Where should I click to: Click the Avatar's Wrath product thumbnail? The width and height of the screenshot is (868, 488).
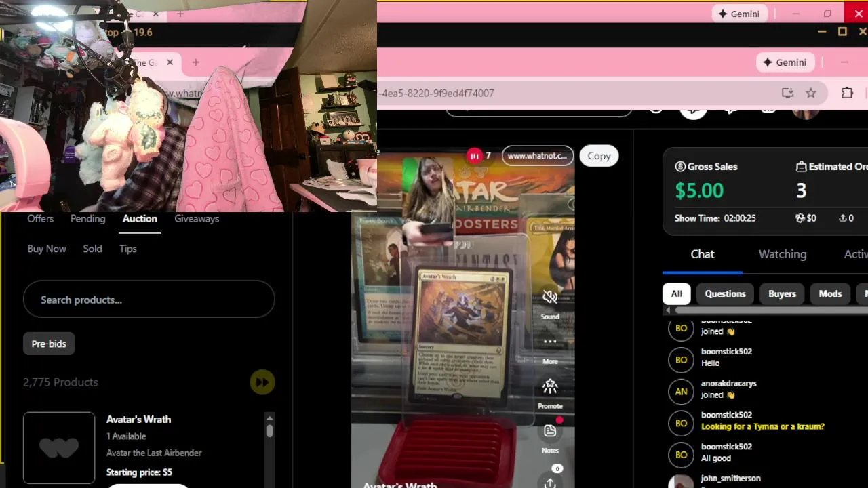click(x=59, y=447)
